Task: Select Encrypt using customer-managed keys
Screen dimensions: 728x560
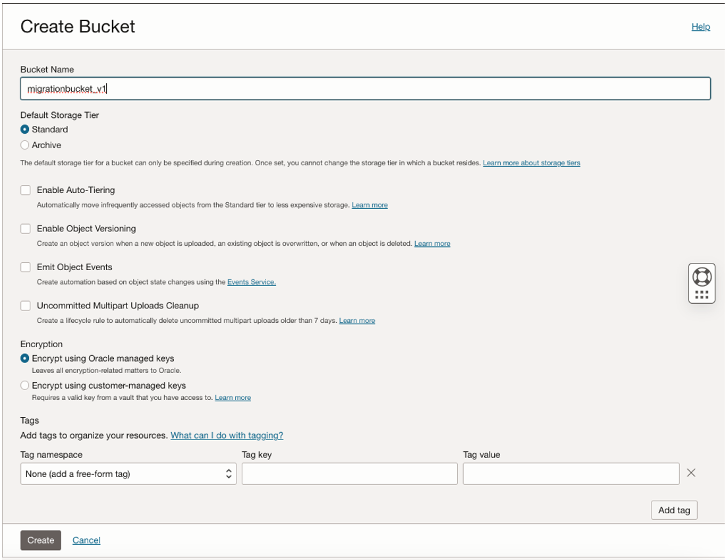Action: 24,385
